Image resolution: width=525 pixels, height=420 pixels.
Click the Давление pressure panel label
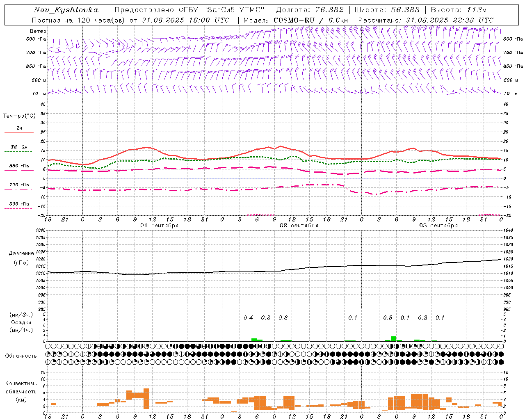pos(21,253)
